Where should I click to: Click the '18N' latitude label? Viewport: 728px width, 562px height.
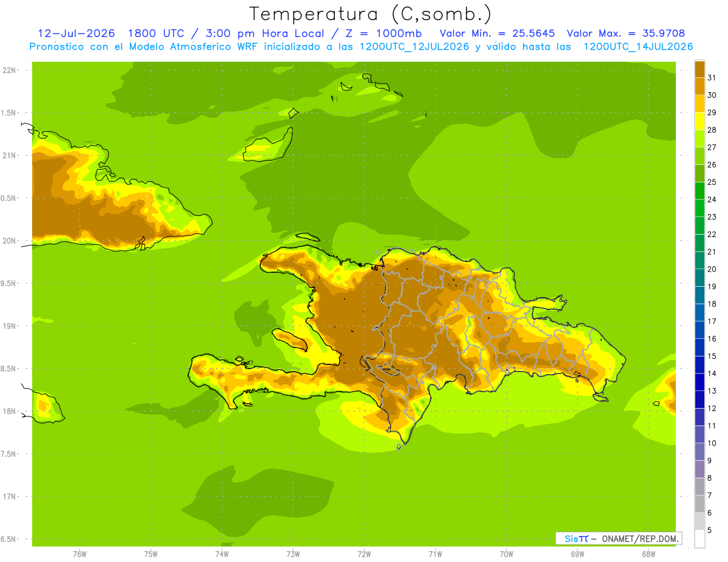(9, 412)
